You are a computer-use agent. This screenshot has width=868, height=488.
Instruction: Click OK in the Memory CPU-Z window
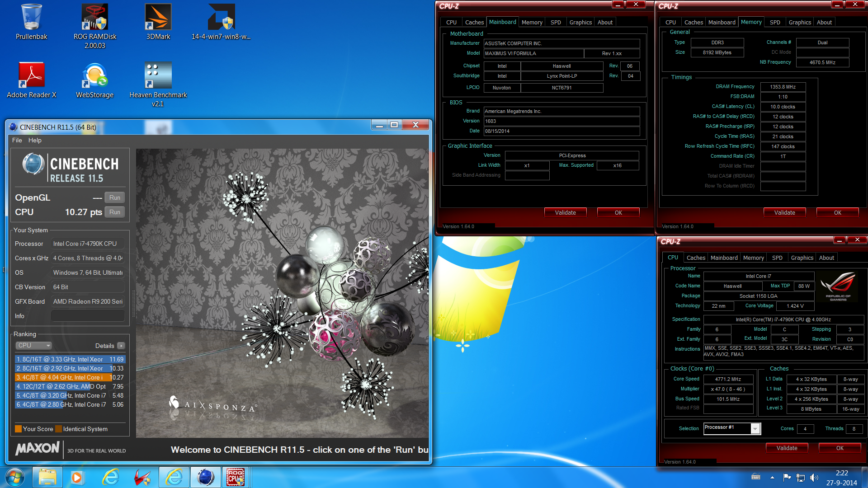837,212
